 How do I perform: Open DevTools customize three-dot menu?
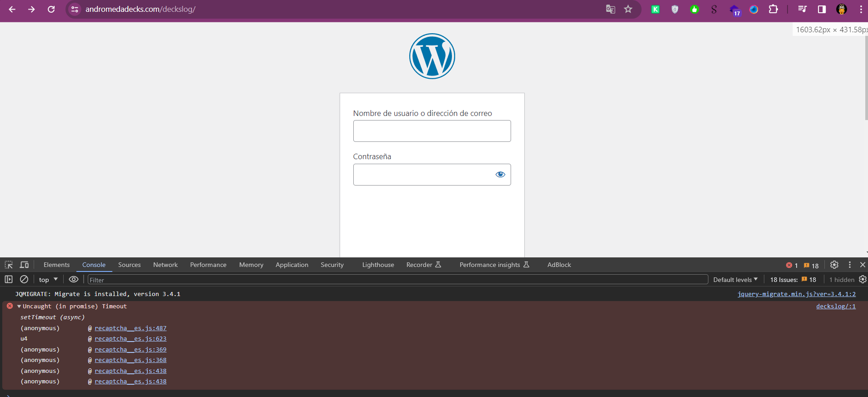tap(849, 265)
